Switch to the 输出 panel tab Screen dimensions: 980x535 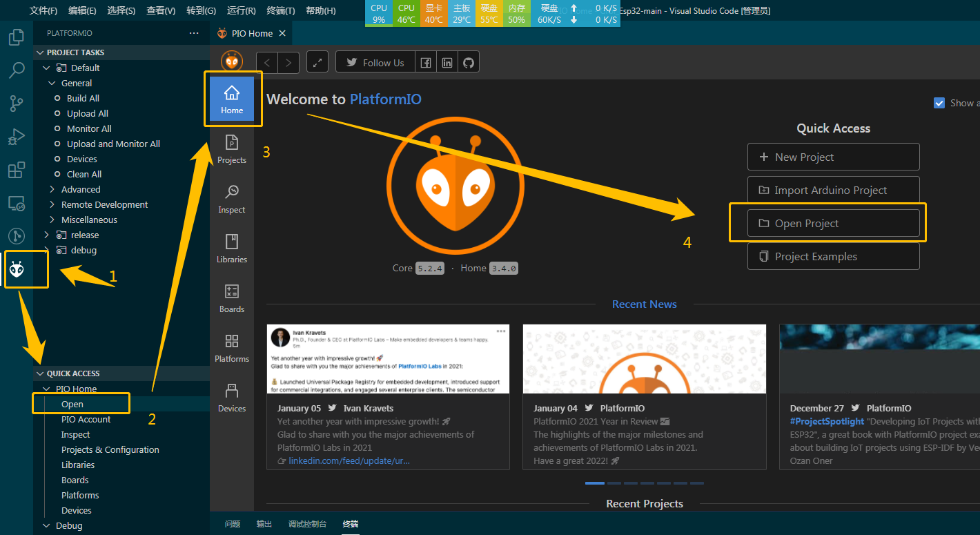point(264,524)
